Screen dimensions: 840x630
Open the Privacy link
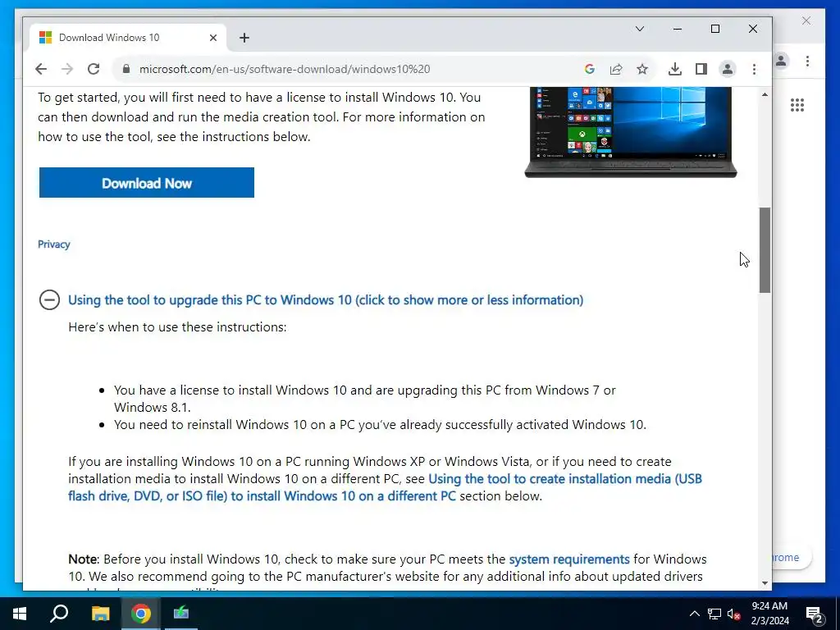(x=53, y=244)
